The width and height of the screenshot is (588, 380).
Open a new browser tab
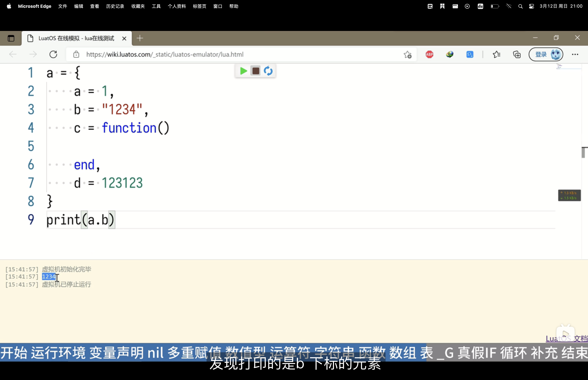click(140, 38)
